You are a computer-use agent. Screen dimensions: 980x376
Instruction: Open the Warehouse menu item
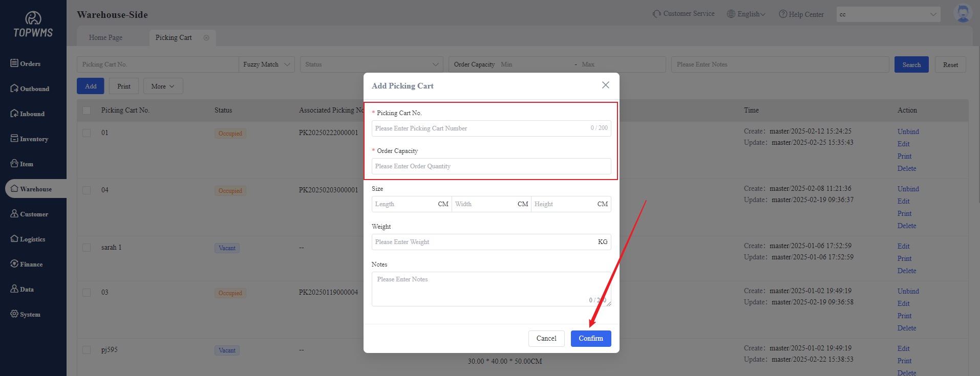point(35,189)
